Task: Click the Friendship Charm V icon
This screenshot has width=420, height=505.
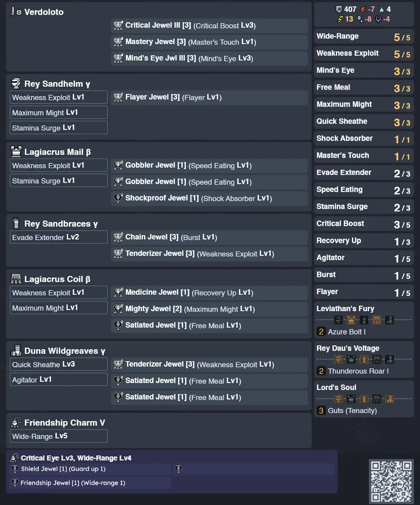Action: (16, 422)
